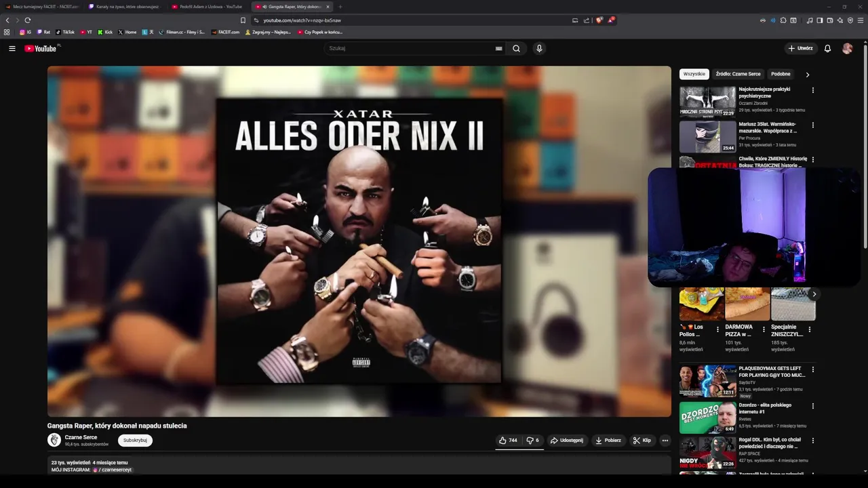The image size is (868, 488).
Task: Open options for Dzordzo elita polskiego internetu video
Action: tap(812, 406)
